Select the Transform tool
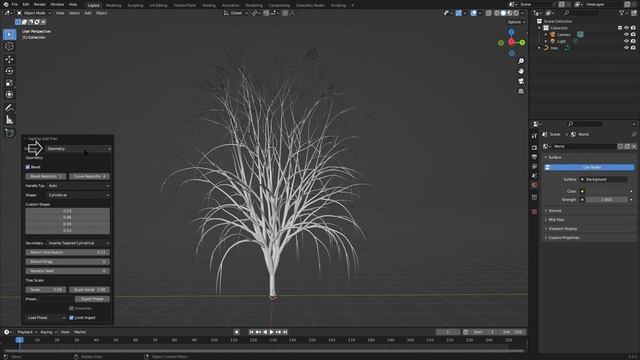Screen dimensions: 640x360 click(x=9, y=95)
